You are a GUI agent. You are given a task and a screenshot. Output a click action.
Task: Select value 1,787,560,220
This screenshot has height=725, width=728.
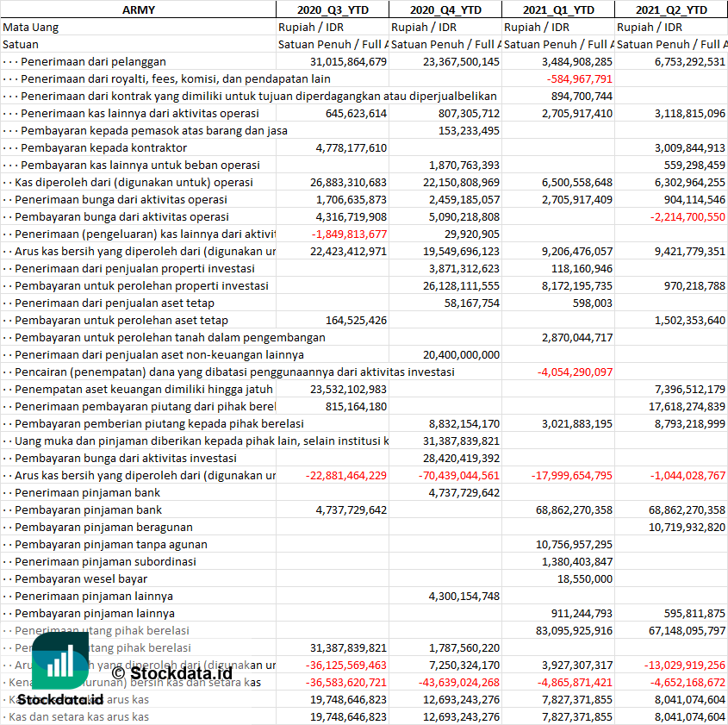pyautogui.click(x=464, y=647)
